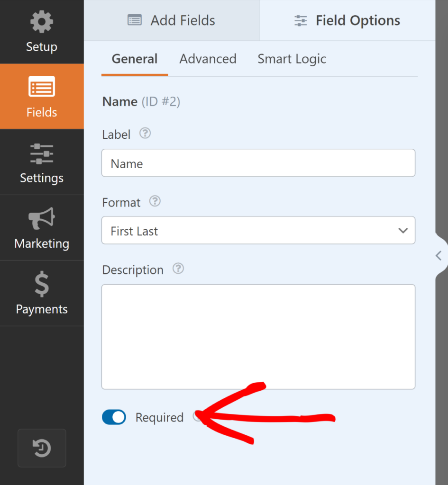Viewport: 448px width, 485px height.
Task: Click the Field Options sliders icon
Action: pos(300,20)
